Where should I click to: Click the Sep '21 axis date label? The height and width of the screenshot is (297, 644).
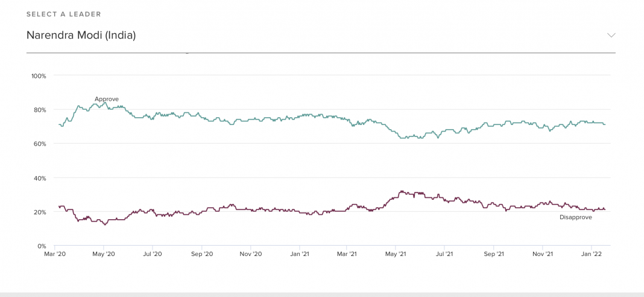[494, 254]
